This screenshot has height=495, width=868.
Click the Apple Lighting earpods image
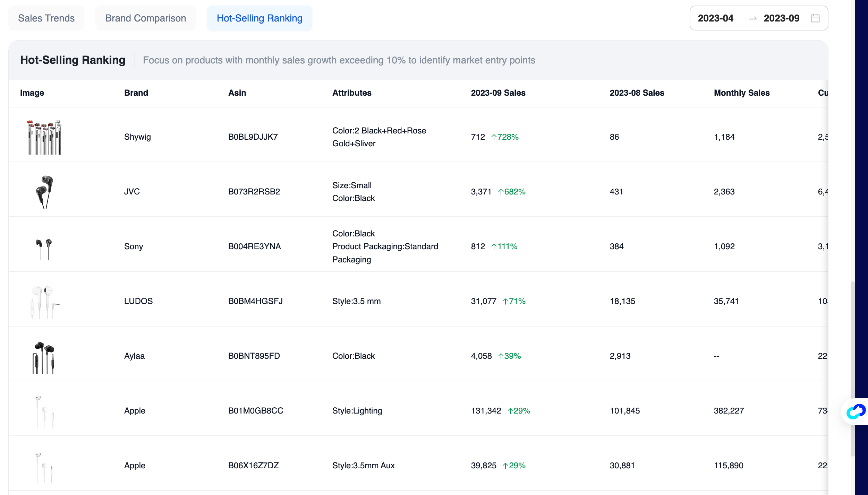(44, 411)
